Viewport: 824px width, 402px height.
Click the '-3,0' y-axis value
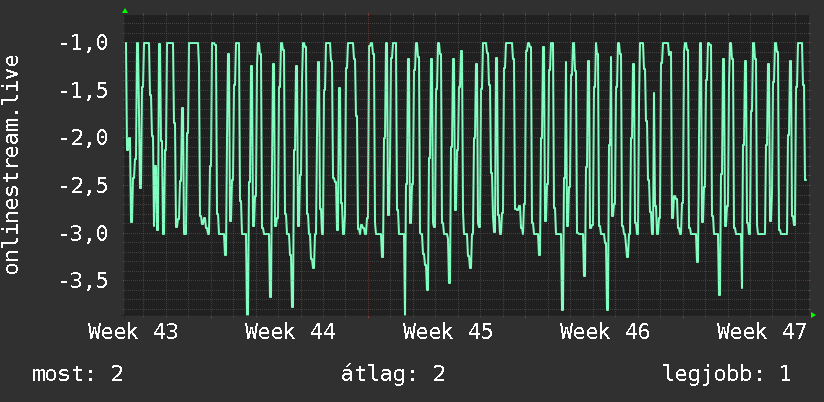click(84, 233)
